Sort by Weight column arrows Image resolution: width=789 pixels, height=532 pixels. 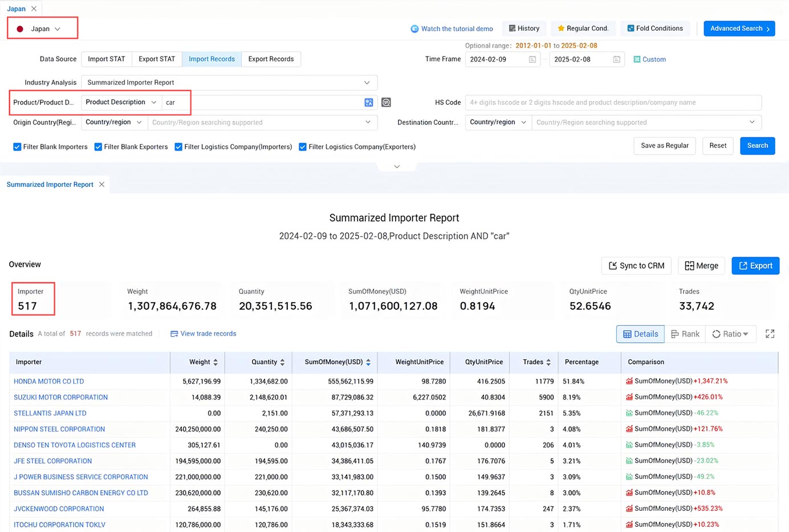tap(215, 362)
